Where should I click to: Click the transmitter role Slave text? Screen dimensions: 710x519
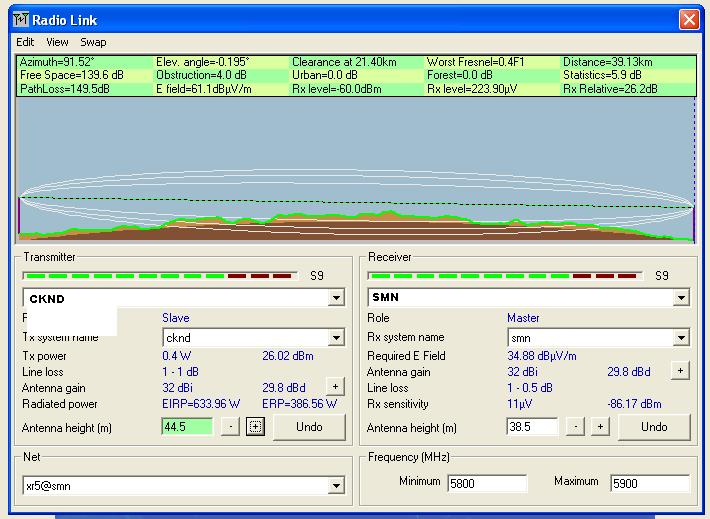click(x=176, y=318)
